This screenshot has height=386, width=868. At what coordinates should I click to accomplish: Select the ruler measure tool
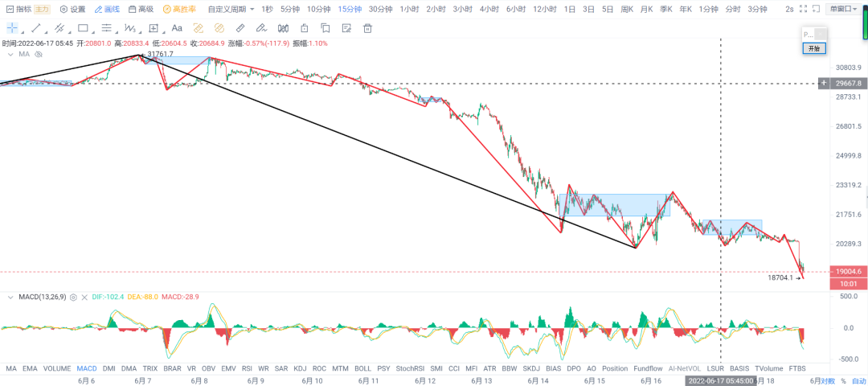click(240, 27)
